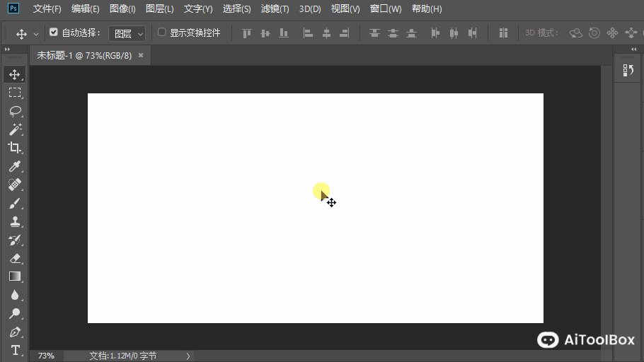Close the 未标题-1 document tab
The height and width of the screenshot is (362, 644).
(x=141, y=55)
